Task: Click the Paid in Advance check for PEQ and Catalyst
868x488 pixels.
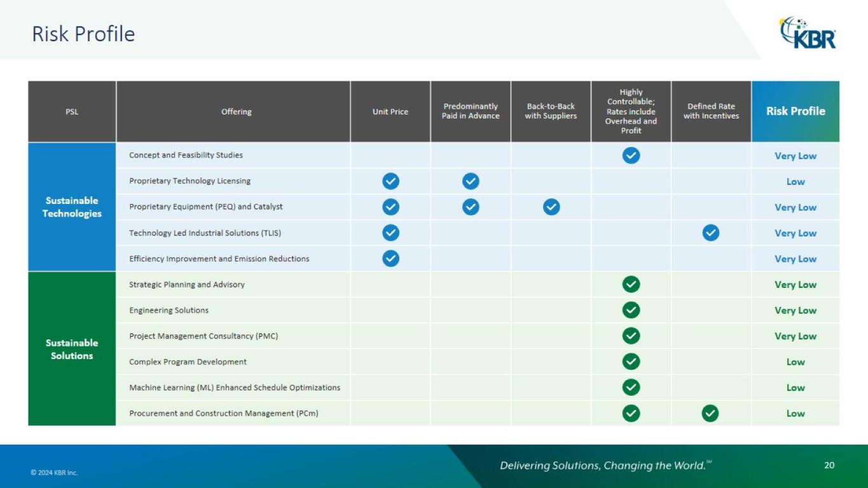Action: [471, 207]
